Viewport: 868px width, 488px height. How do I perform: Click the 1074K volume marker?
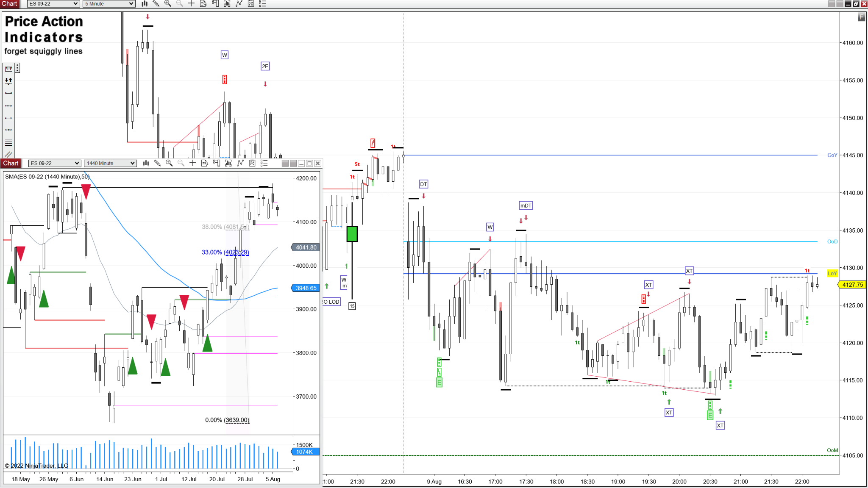point(306,452)
